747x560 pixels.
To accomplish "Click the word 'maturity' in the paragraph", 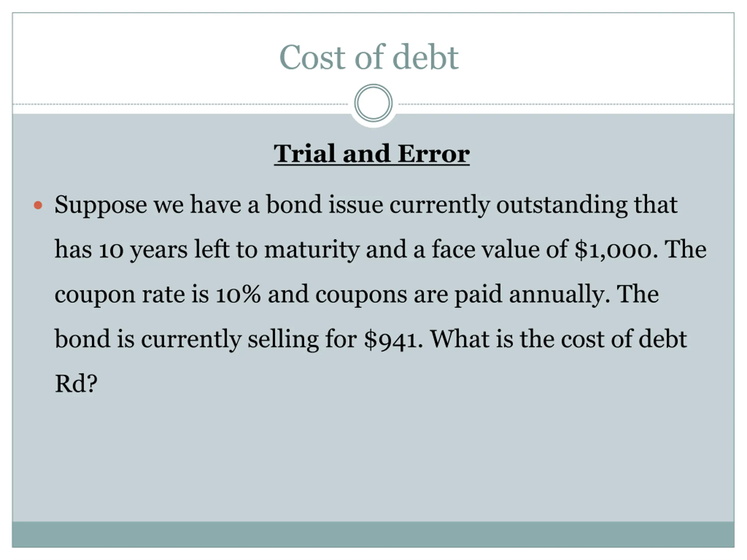I will pyautogui.click(x=311, y=250).
